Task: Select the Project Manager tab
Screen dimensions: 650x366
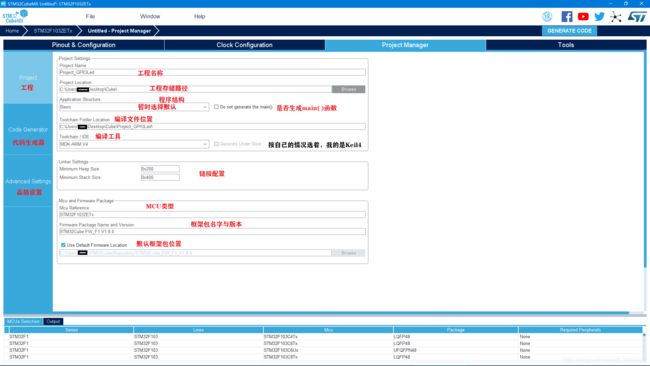Action: pos(405,45)
